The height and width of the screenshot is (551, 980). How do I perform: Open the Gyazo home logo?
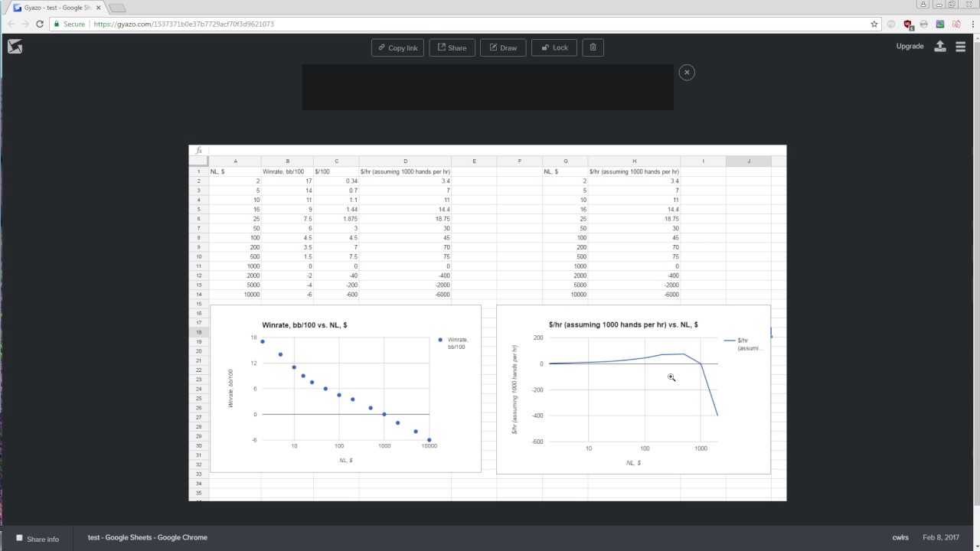[x=15, y=47]
